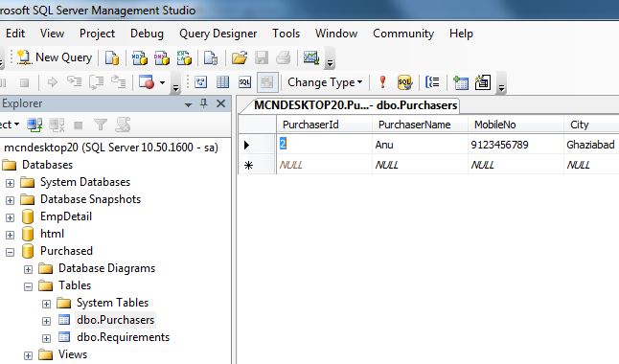Screen dimensions: 619x364
Task: Open the Help menu
Action: (x=461, y=34)
